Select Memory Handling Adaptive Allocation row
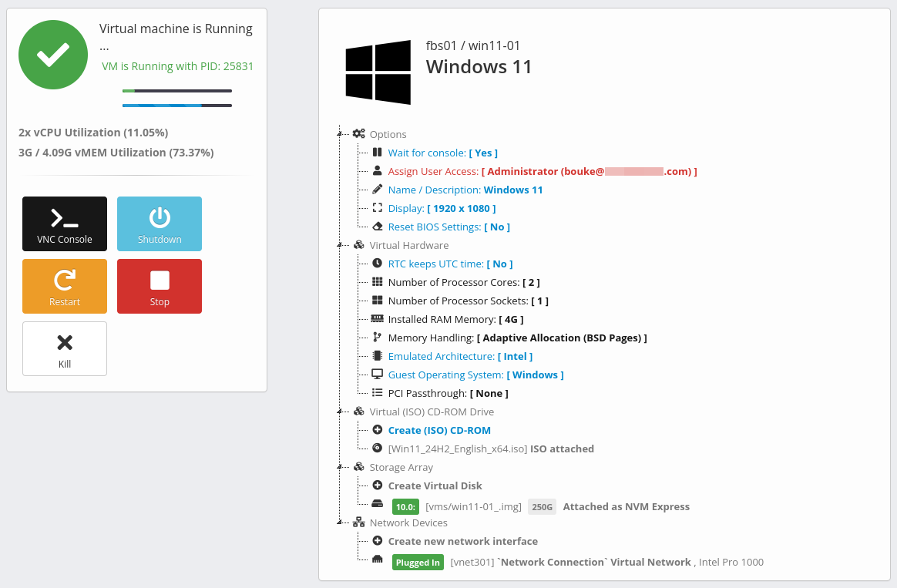 click(518, 338)
